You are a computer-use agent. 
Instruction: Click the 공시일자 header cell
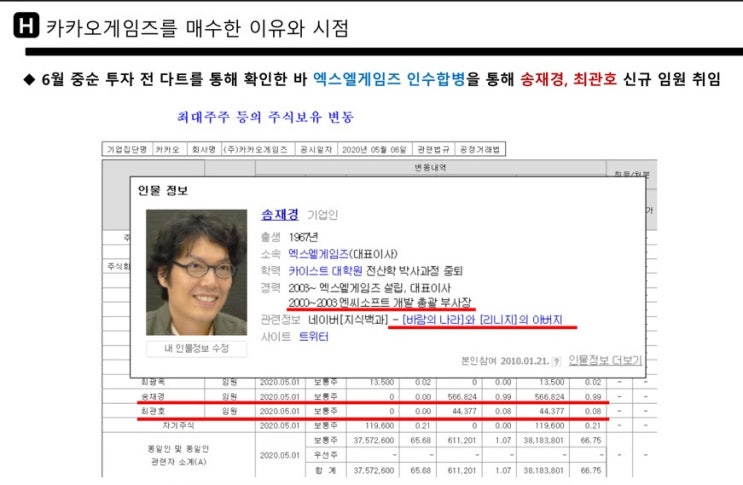pyautogui.click(x=316, y=149)
